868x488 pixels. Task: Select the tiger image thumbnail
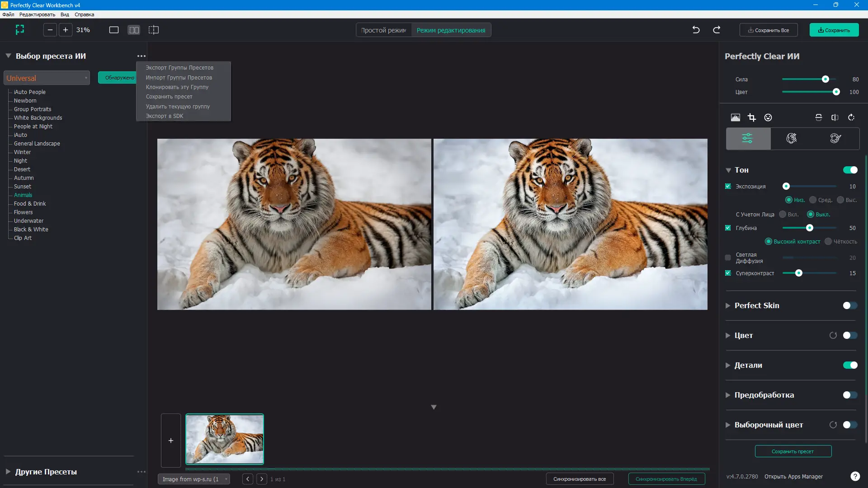[x=225, y=439]
